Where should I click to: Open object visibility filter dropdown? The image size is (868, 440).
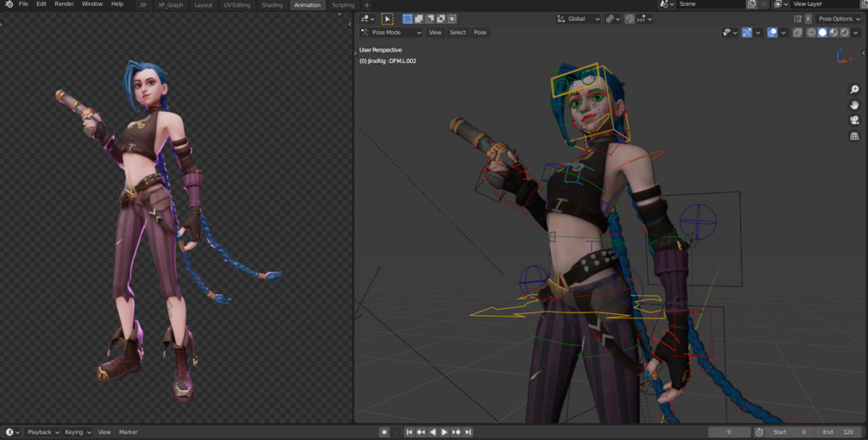coord(730,33)
